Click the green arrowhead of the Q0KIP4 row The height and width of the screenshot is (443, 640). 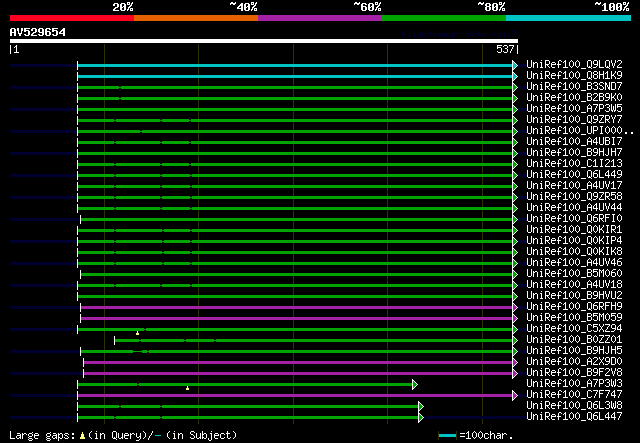click(x=515, y=242)
